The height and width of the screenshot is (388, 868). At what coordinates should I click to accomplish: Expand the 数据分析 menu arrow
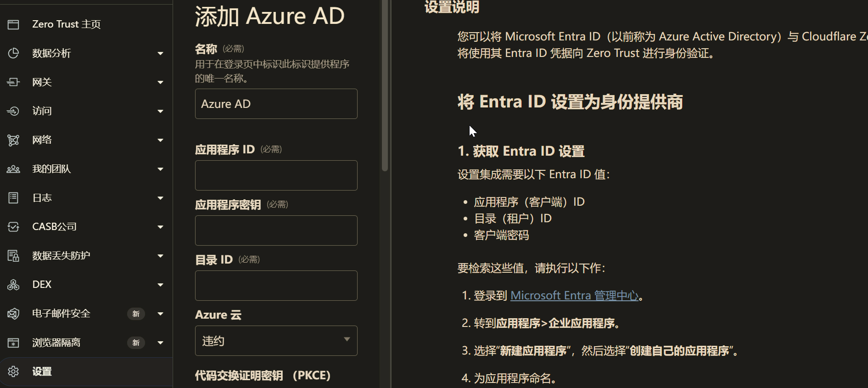pos(160,54)
